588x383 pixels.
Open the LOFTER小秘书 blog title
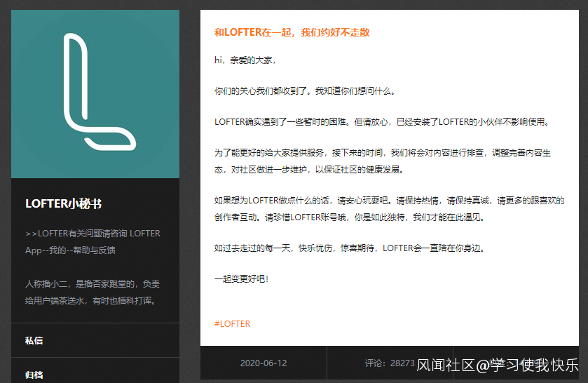(x=63, y=203)
